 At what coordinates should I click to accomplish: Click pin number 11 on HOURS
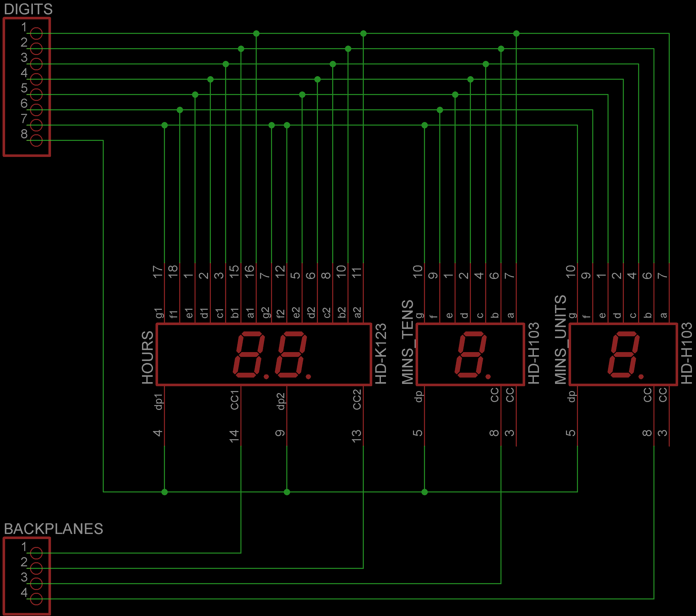[356, 273]
